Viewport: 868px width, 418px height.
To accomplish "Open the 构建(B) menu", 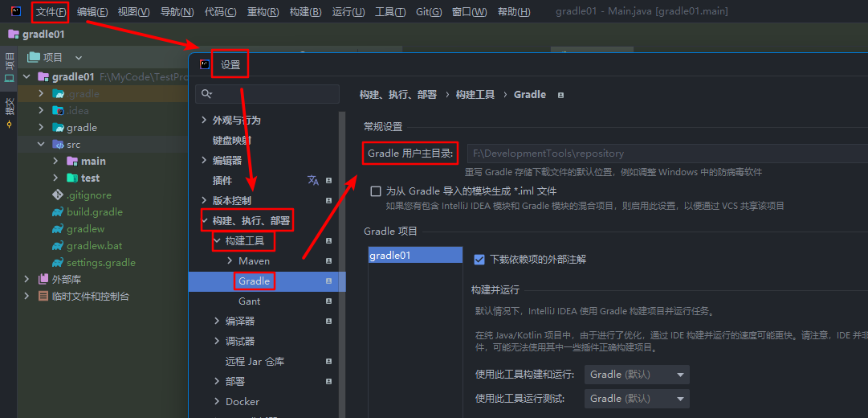I will coord(306,11).
